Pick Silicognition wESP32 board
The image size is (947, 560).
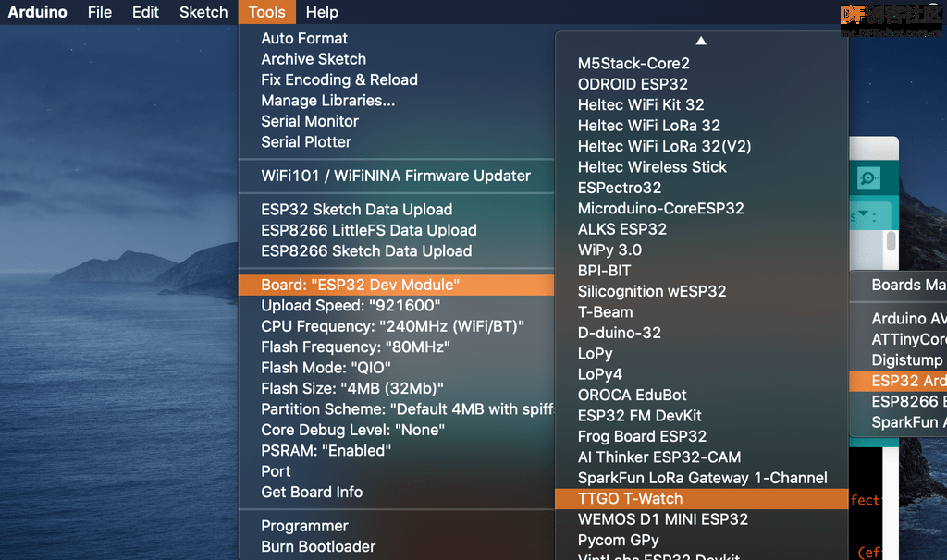coord(702,291)
